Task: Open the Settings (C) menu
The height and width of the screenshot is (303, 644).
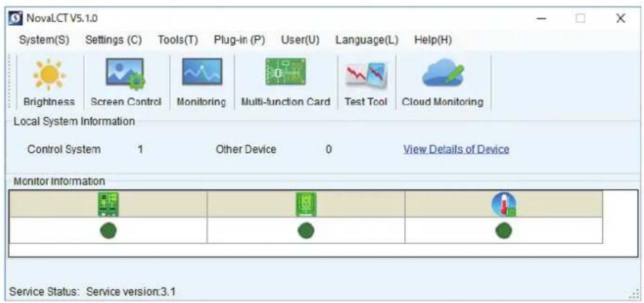Action: click(114, 40)
